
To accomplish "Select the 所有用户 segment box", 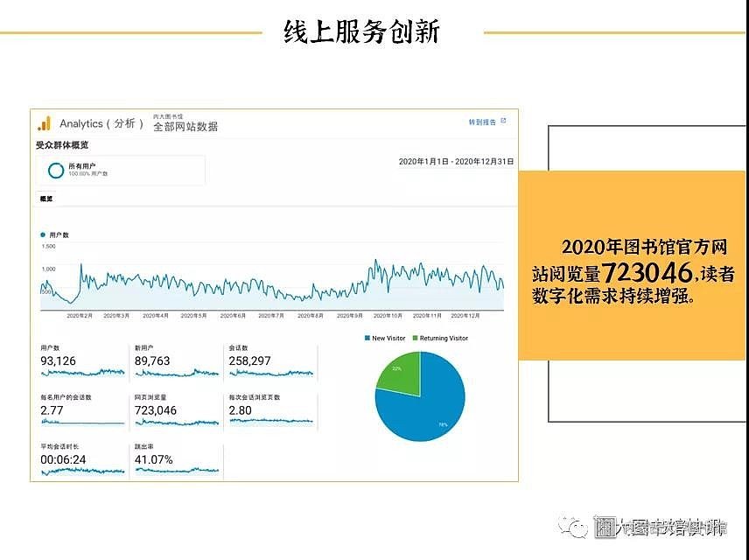I will [121, 171].
